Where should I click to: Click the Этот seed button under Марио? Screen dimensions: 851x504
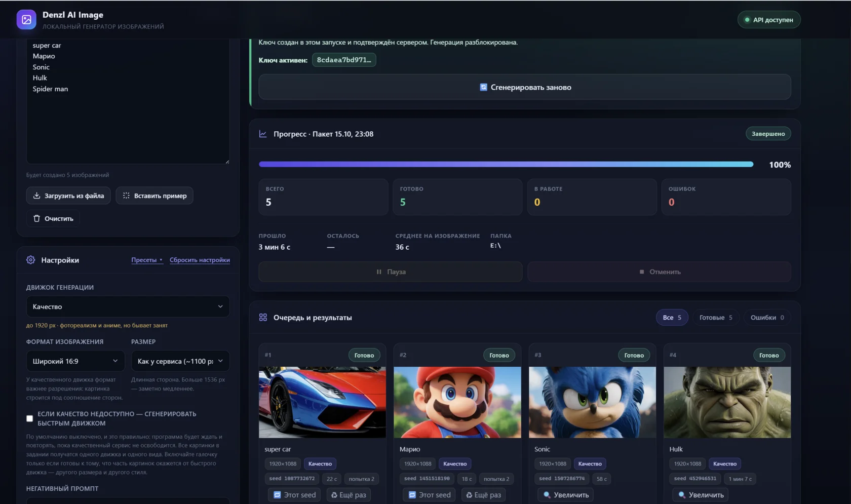click(x=429, y=495)
